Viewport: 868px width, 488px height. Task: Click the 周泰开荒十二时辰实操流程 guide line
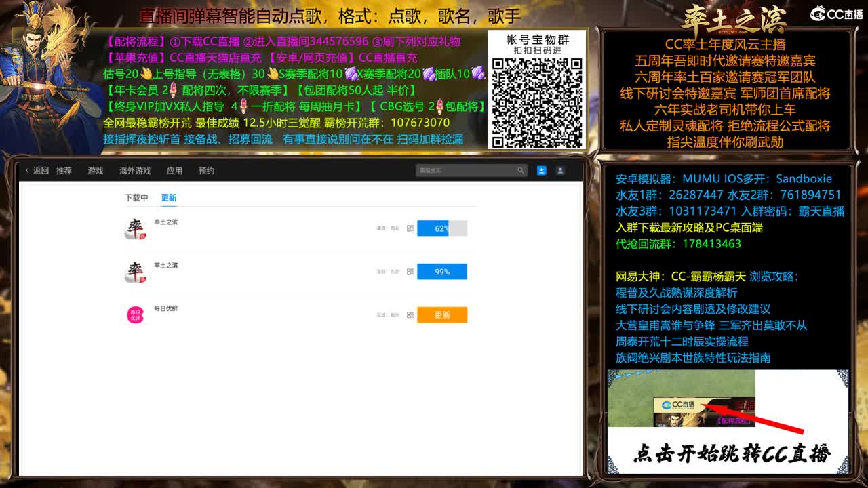coord(682,342)
